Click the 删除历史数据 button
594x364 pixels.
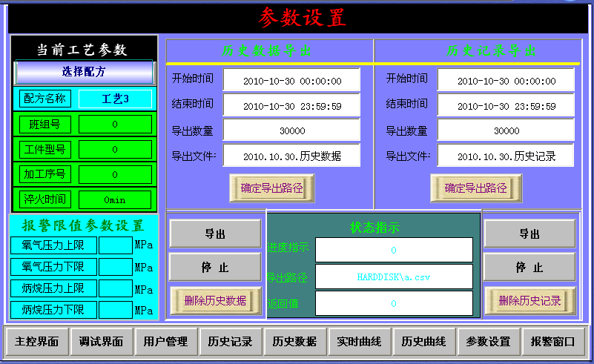pyautogui.click(x=216, y=301)
